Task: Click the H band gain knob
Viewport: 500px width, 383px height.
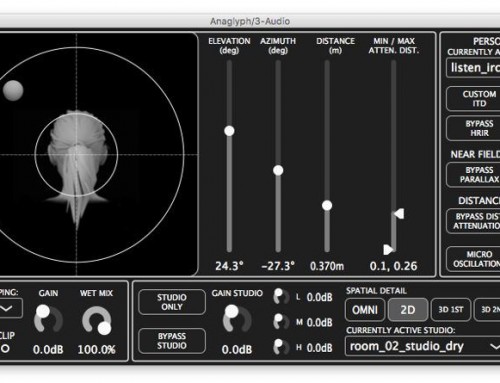Action: coord(281,347)
